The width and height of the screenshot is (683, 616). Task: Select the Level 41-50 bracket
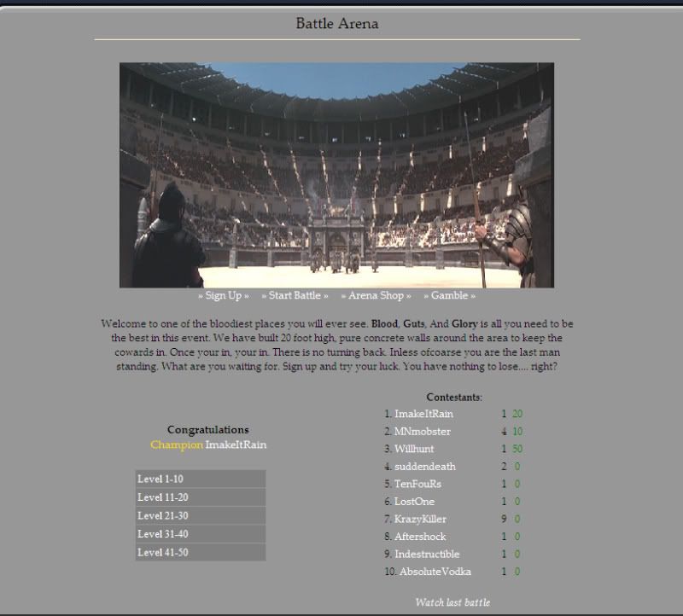[x=201, y=552]
